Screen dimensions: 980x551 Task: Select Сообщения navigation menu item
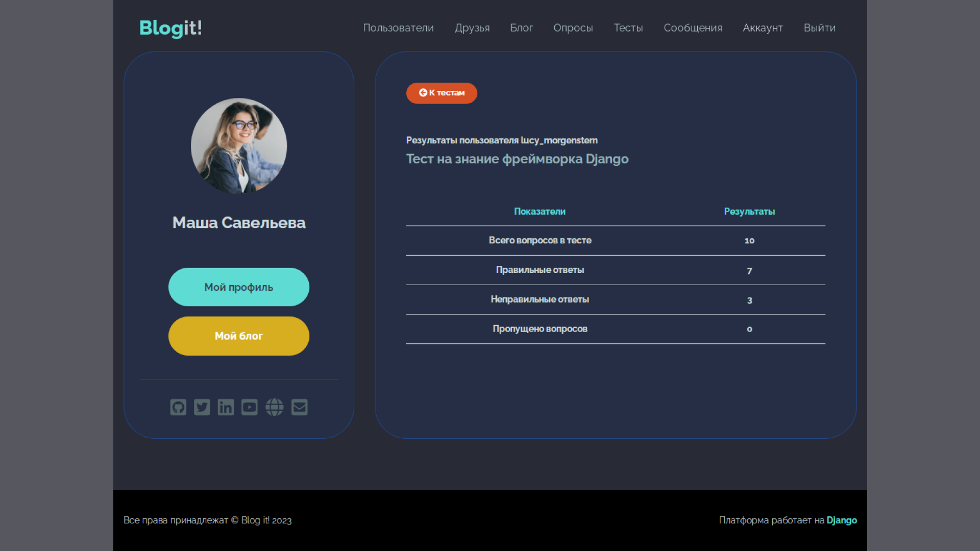(x=693, y=28)
